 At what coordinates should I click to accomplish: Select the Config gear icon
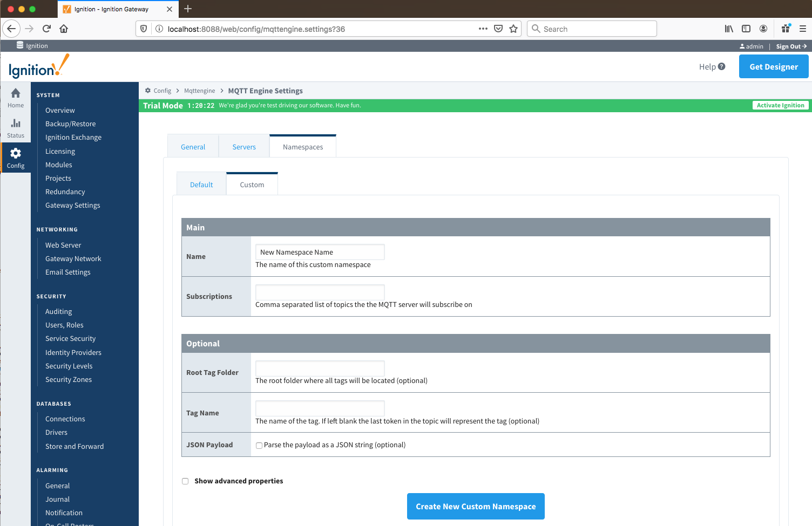16,153
